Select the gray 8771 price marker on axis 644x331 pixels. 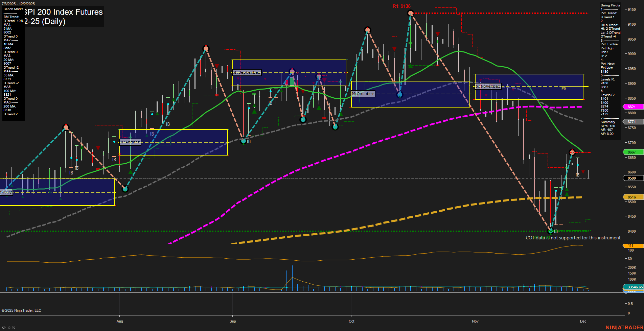click(632, 122)
